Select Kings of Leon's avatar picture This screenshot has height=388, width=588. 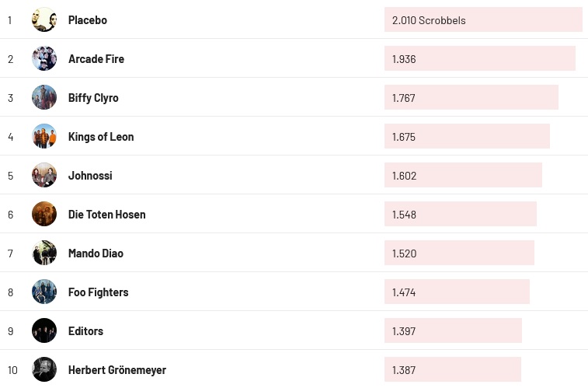point(44,136)
